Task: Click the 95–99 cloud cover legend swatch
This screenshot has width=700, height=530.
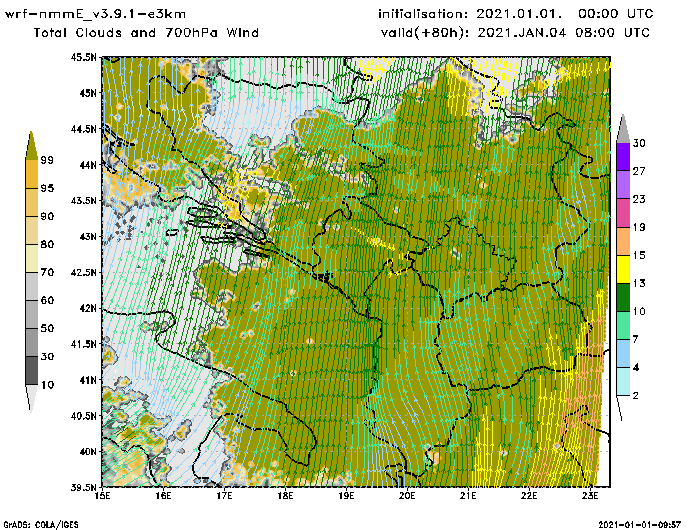Action: coord(32,174)
